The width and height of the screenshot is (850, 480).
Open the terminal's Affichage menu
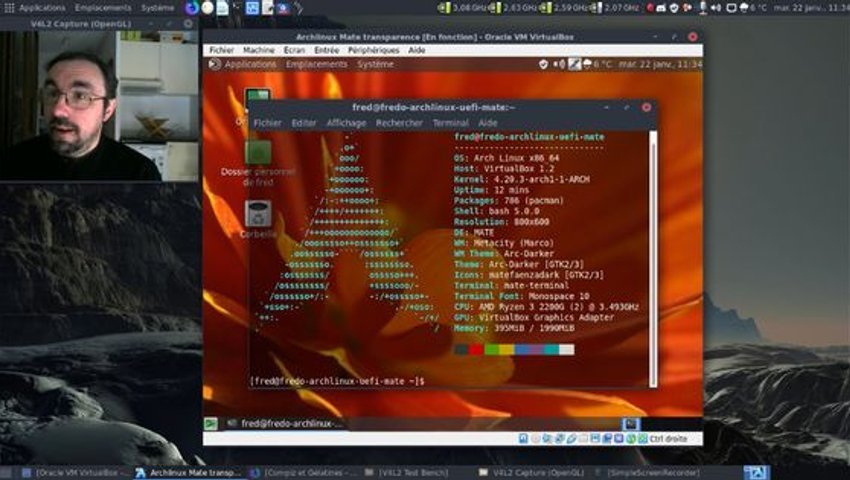(346, 123)
